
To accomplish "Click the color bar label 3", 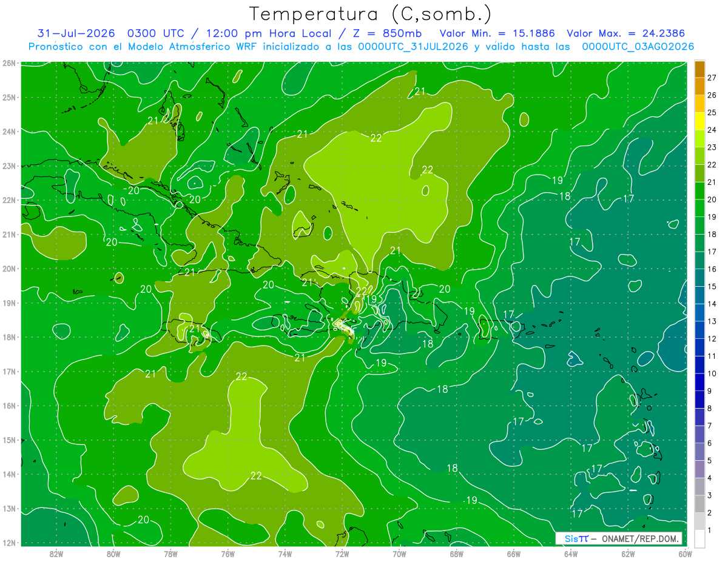I will tap(710, 495).
